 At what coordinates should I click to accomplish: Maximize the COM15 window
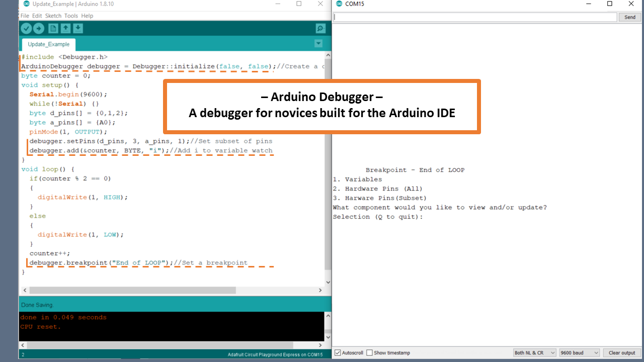pyautogui.click(x=609, y=4)
